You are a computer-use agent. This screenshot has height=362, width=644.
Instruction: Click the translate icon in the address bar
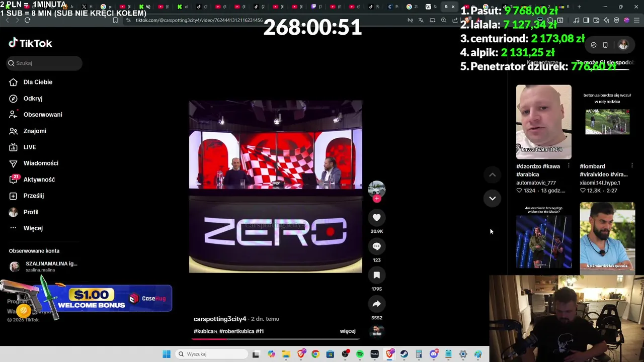421,20
